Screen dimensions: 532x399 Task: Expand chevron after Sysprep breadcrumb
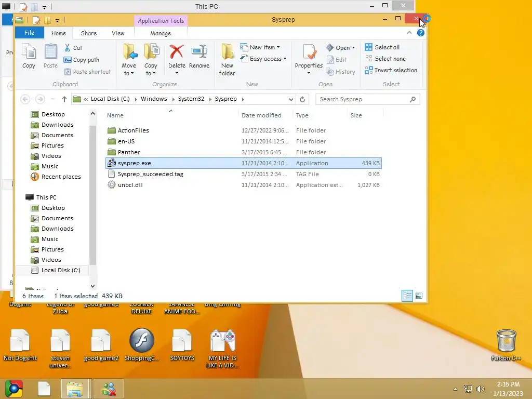coord(243,99)
